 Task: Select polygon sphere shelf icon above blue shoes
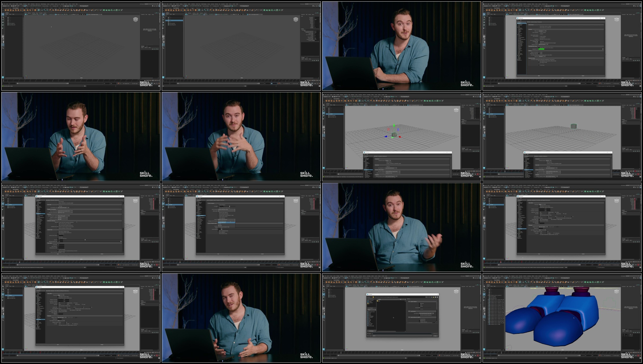pyautogui.click(x=487, y=282)
